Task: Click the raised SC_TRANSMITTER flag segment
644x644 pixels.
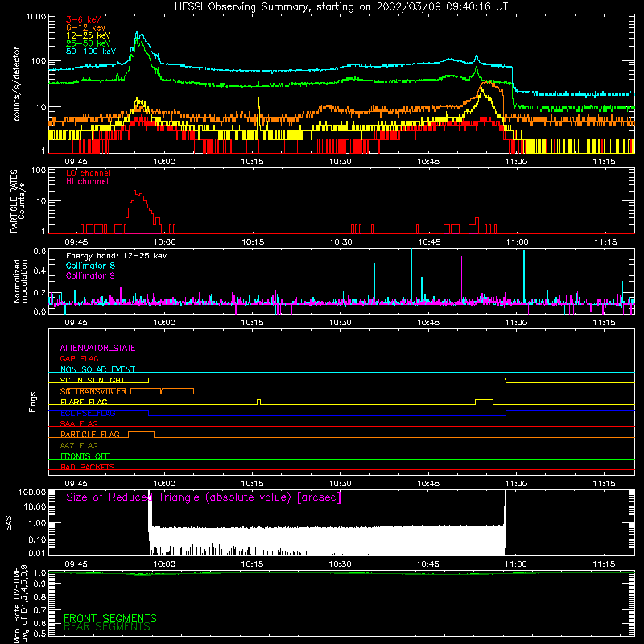Action: tap(163, 391)
